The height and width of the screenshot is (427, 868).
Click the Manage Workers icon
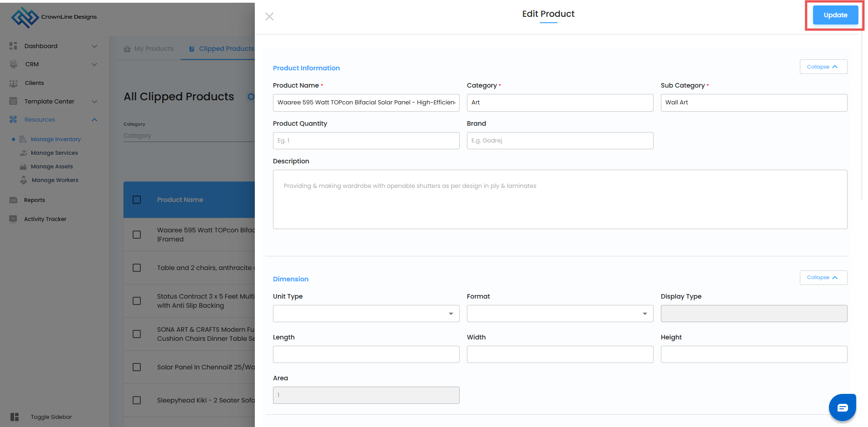pos(24,180)
